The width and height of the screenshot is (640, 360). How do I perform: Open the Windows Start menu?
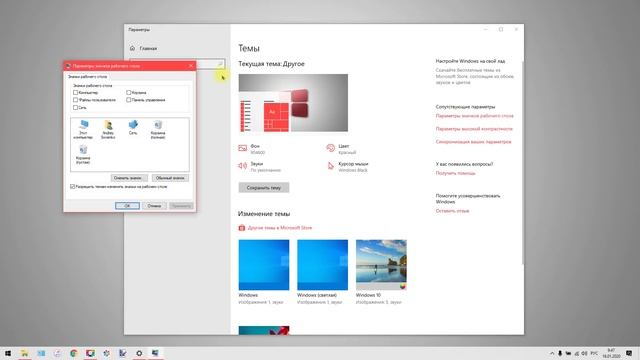8,353
